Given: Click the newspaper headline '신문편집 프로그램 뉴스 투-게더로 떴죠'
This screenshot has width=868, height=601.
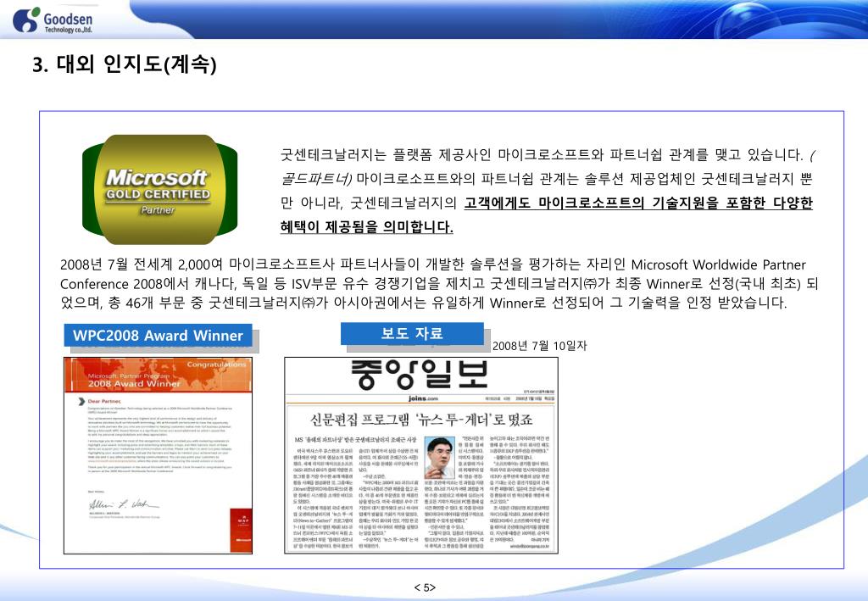Looking at the screenshot, I should pos(421,420).
